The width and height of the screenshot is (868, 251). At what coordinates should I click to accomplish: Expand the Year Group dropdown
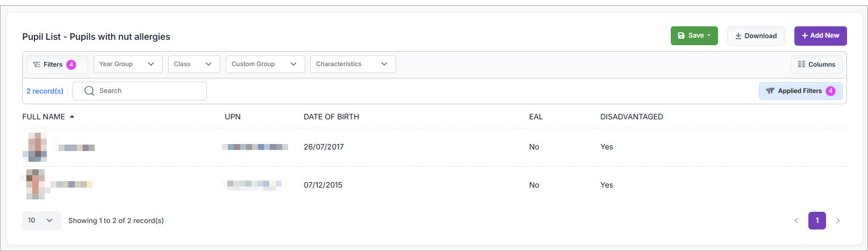click(127, 64)
